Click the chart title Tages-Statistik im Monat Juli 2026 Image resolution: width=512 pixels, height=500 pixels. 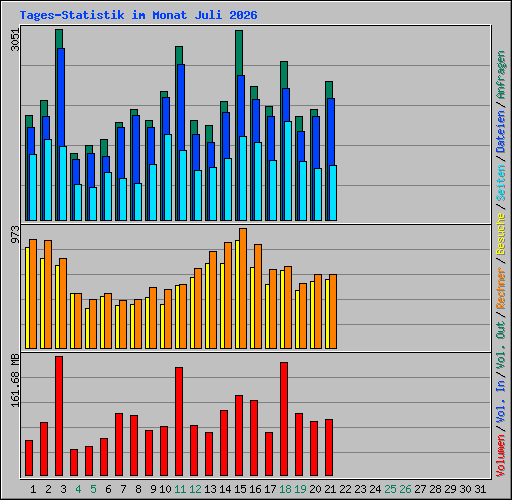pos(138,15)
